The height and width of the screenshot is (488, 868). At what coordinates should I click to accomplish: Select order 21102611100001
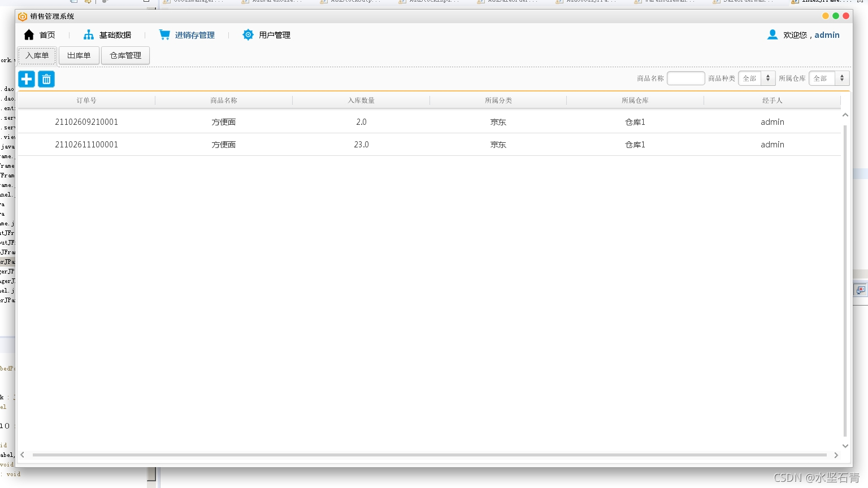coord(86,145)
